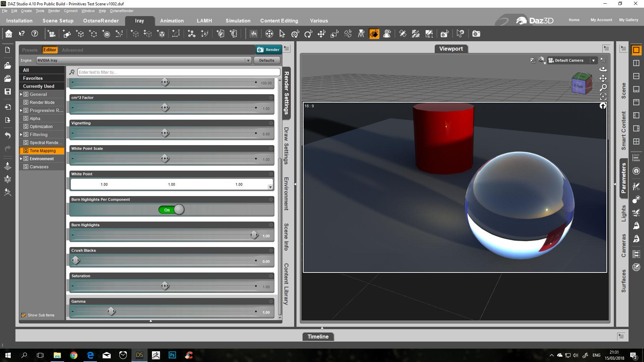Click the Gamma slider handle

[x=111, y=311]
